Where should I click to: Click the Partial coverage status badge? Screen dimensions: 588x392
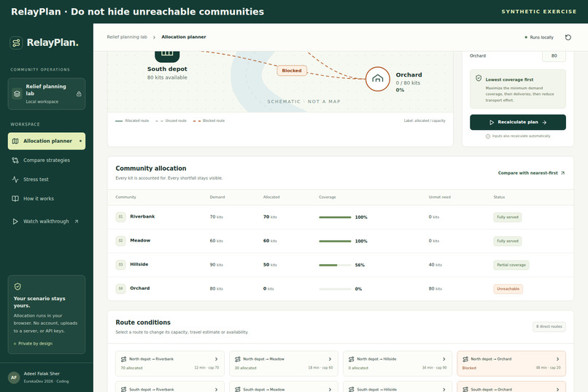(511, 265)
